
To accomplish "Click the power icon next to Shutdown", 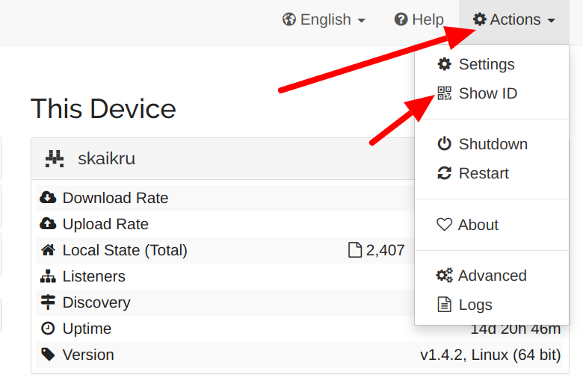I will pos(445,144).
